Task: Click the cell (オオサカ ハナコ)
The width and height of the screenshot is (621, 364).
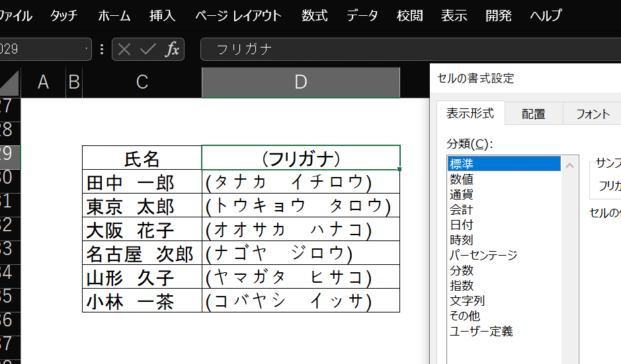Action: pos(301,229)
